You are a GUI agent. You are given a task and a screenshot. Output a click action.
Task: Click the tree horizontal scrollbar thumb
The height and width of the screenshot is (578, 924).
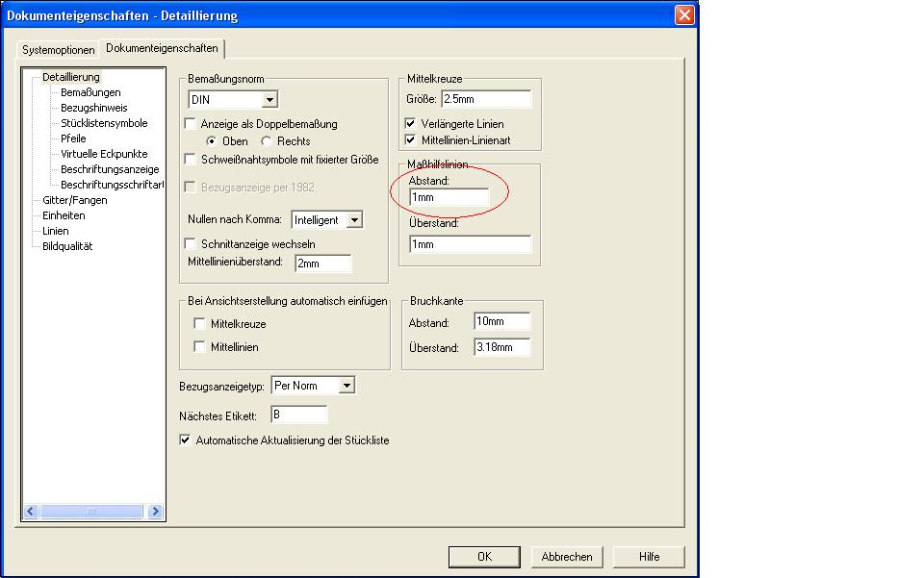pyautogui.click(x=91, y=511)
